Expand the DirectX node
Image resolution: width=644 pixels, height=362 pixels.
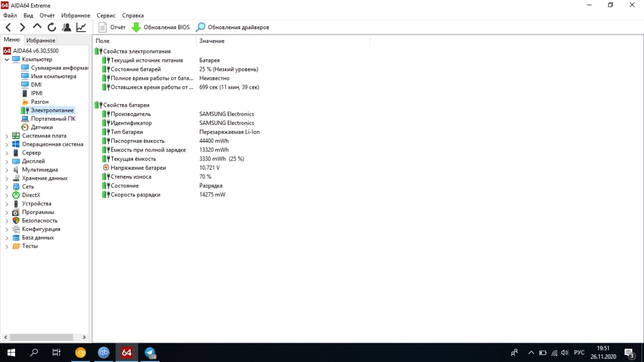7,195
